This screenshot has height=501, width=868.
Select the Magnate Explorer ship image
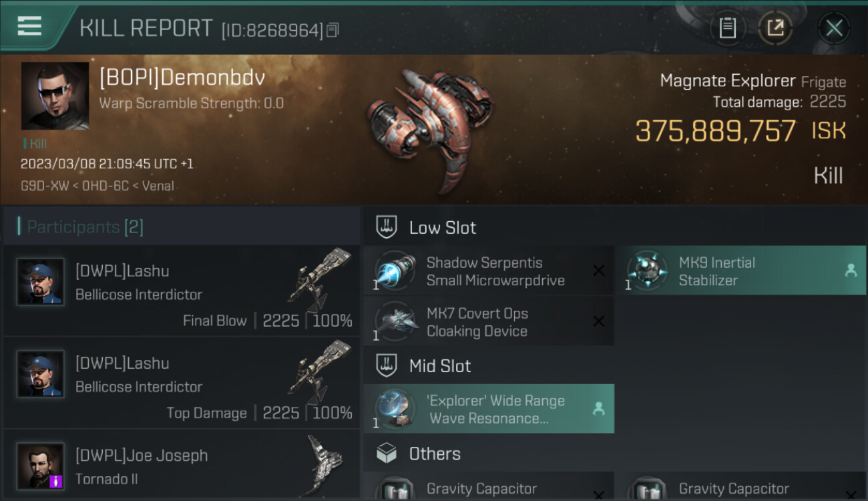(x=431, y=127)
